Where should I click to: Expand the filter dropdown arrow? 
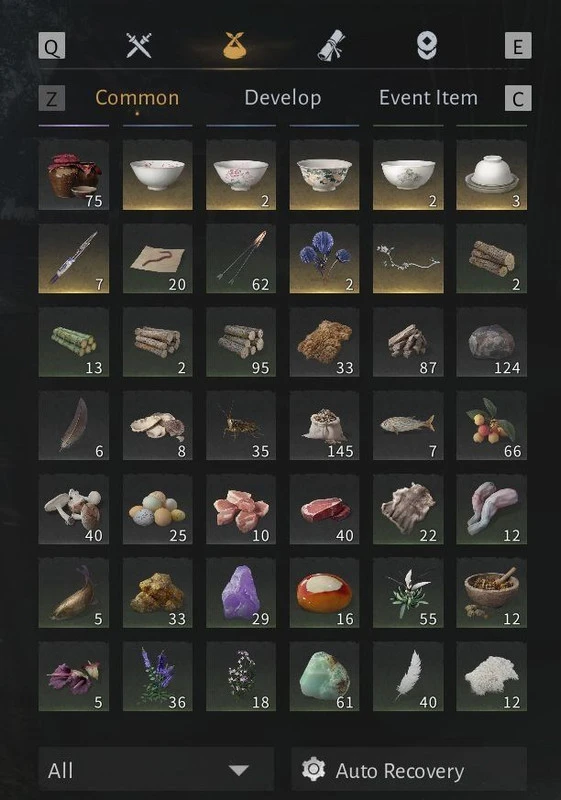239,770
